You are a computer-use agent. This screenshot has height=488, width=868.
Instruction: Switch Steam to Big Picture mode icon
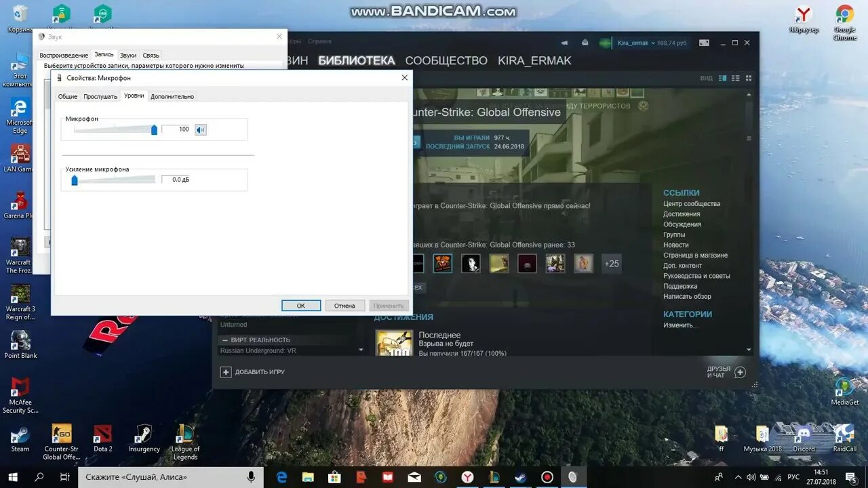(x=704, y=43)
